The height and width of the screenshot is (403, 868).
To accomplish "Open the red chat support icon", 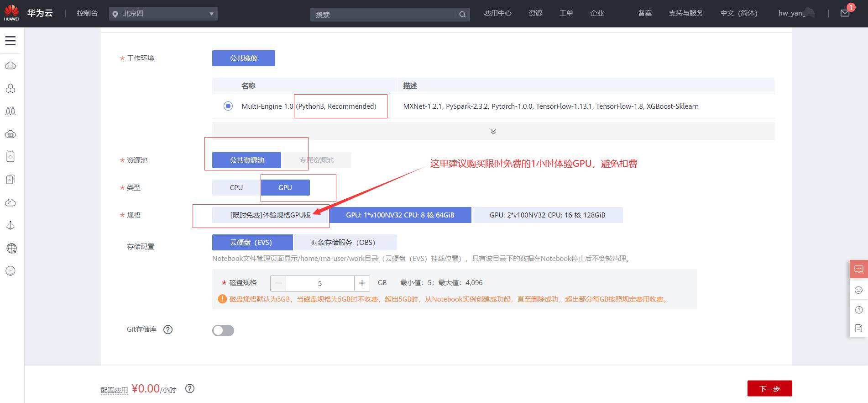I will pos(858,269).
